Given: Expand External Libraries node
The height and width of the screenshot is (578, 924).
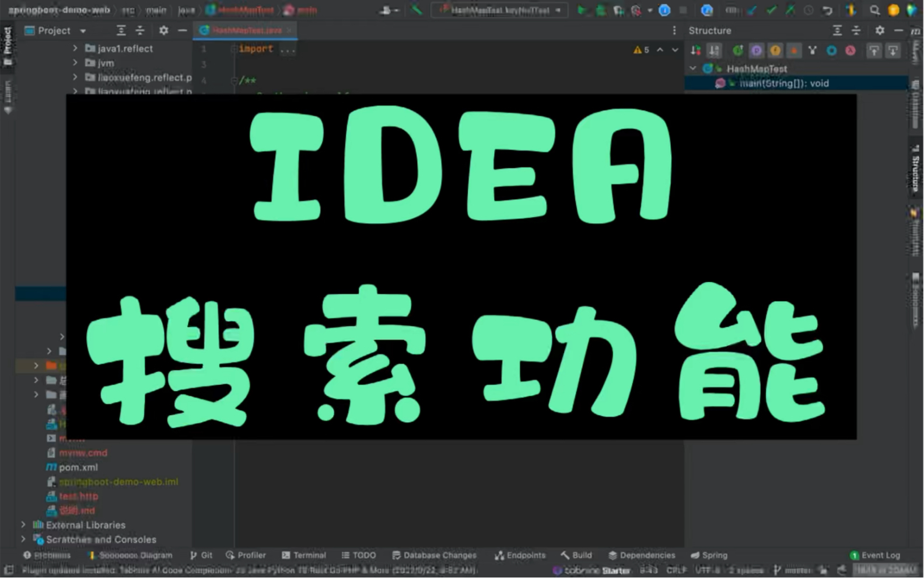Looking at the screenshot, I should [x=23, y=525].
